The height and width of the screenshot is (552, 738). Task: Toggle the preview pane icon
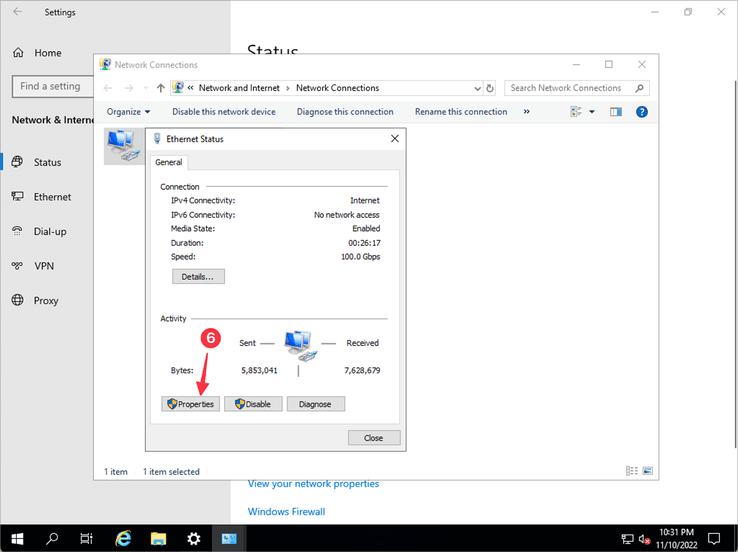[x=616, y=112]
